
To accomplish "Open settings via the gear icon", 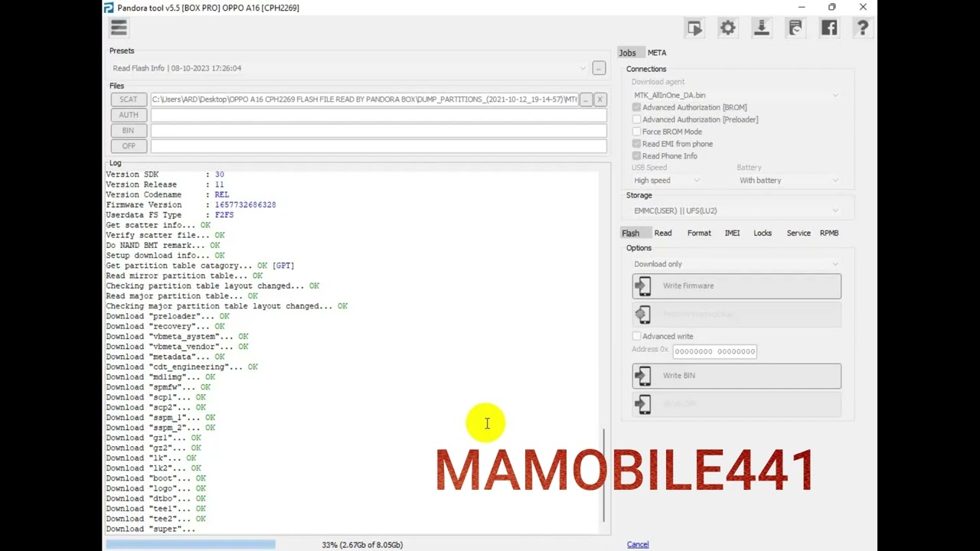I will [727, 28].
